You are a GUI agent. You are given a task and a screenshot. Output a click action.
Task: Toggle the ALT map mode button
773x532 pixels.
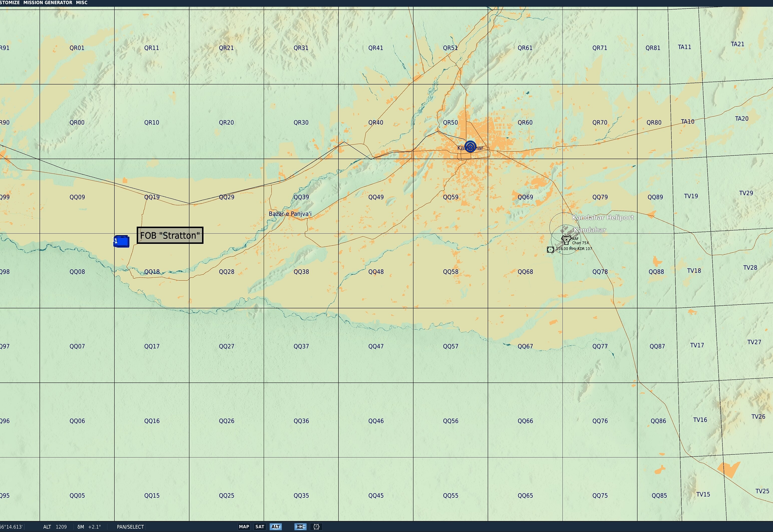(276, 527)
